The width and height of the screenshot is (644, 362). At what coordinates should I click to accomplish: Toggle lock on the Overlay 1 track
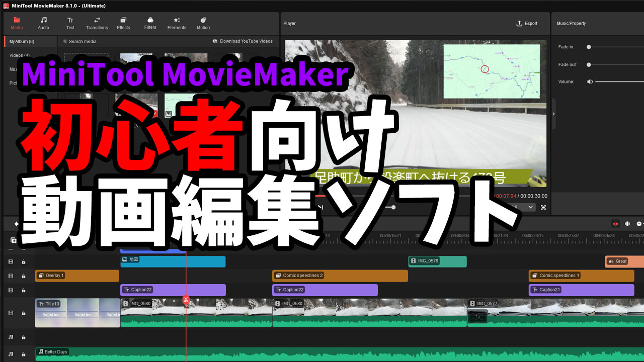(24, 276)
